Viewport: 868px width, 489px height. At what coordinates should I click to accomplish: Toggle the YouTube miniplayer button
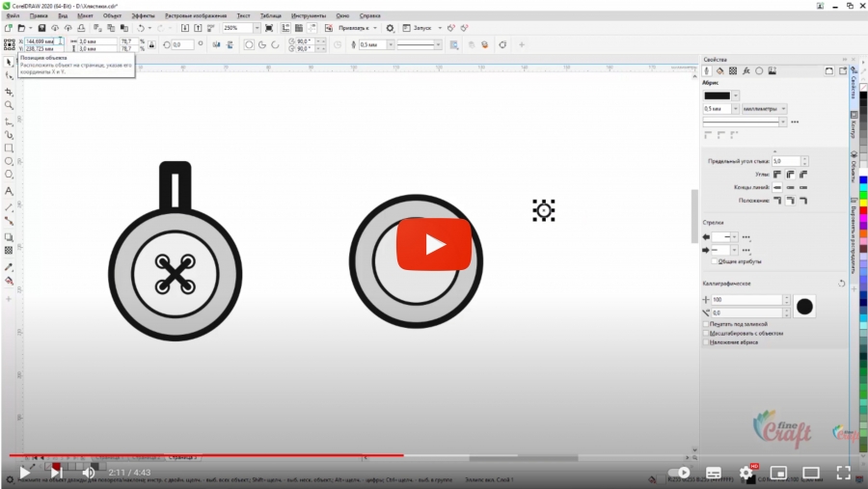pos(778,473)
